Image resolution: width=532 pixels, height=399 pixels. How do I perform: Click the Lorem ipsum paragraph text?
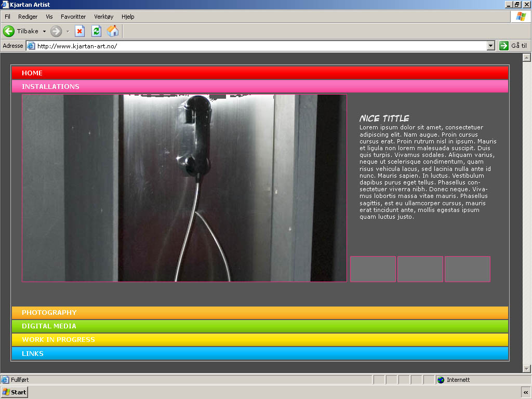tap(428, 172)
